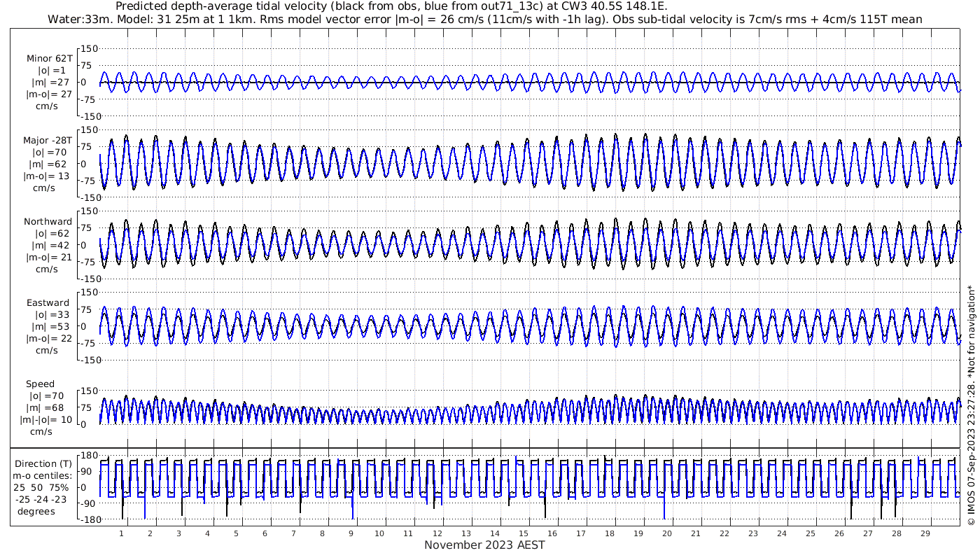Image resolution: width=980 pixels, height=560 pixels.
Task: Click day '18' on the date axis
Action: [609, 533]
